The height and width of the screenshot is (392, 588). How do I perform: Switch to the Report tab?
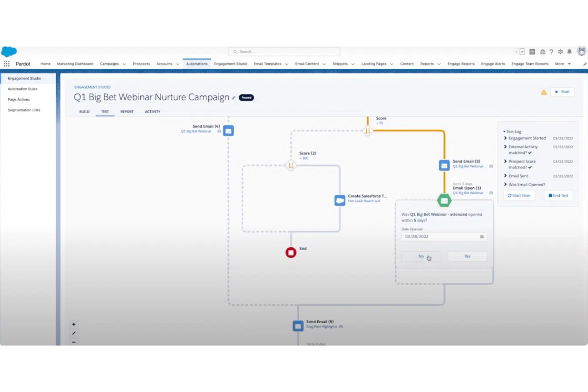127,112
